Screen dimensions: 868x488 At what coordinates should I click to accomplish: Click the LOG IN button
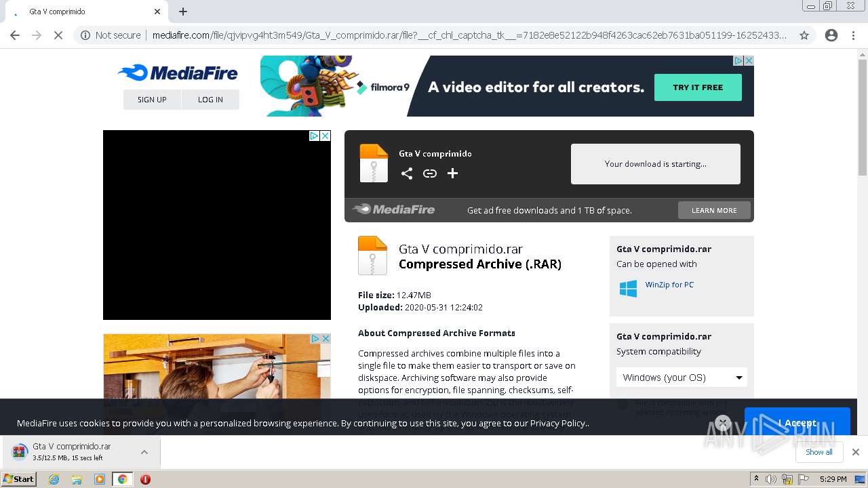click(x=210, y=100)
